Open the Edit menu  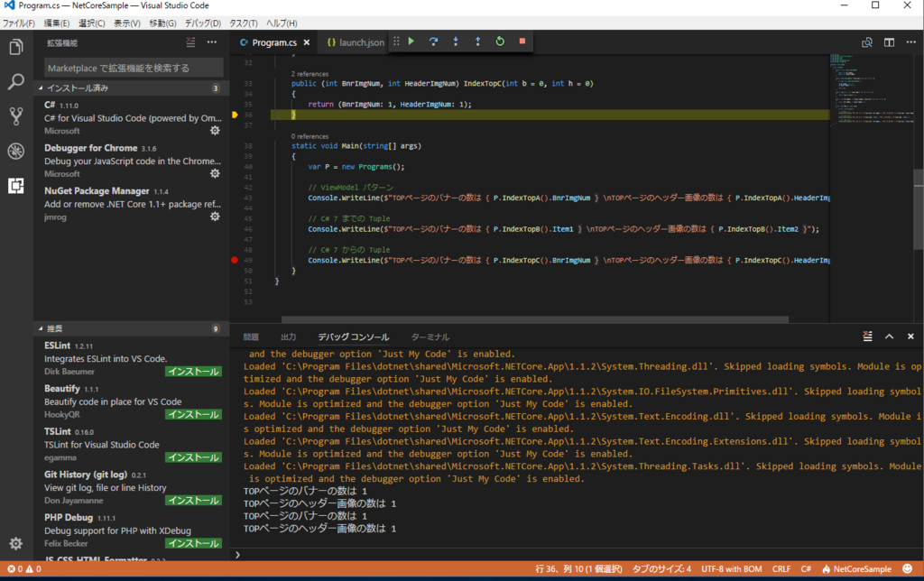(x=57, y=23)
